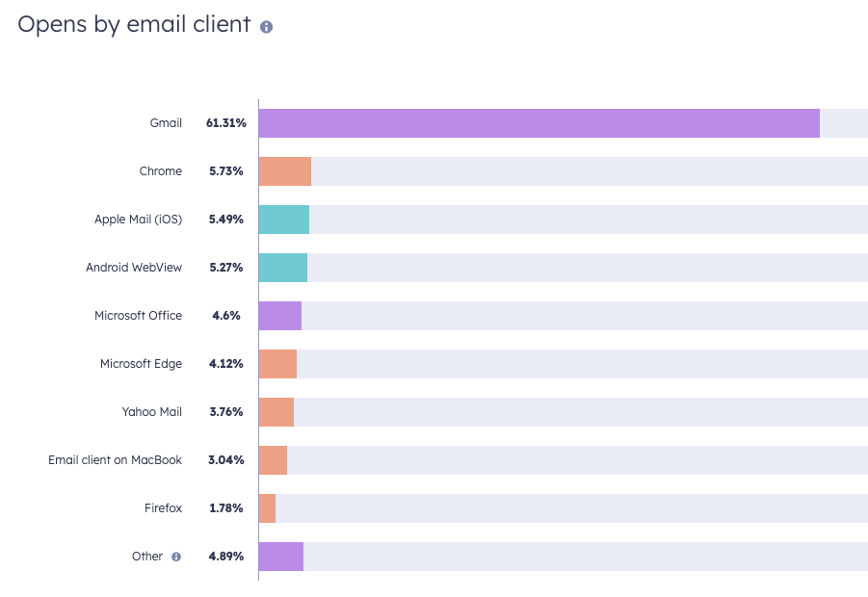Click the teal Apple Mail (iOS) bar

coord(284,220)
